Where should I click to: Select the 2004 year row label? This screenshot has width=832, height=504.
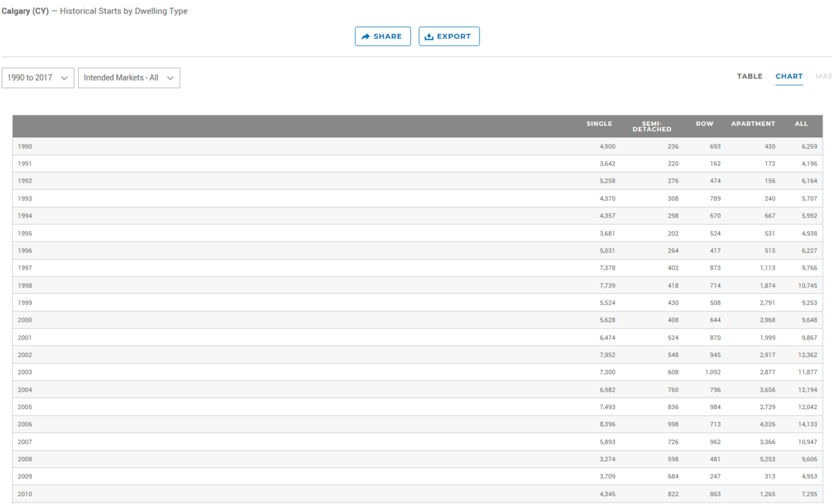(x=25, y=390)
